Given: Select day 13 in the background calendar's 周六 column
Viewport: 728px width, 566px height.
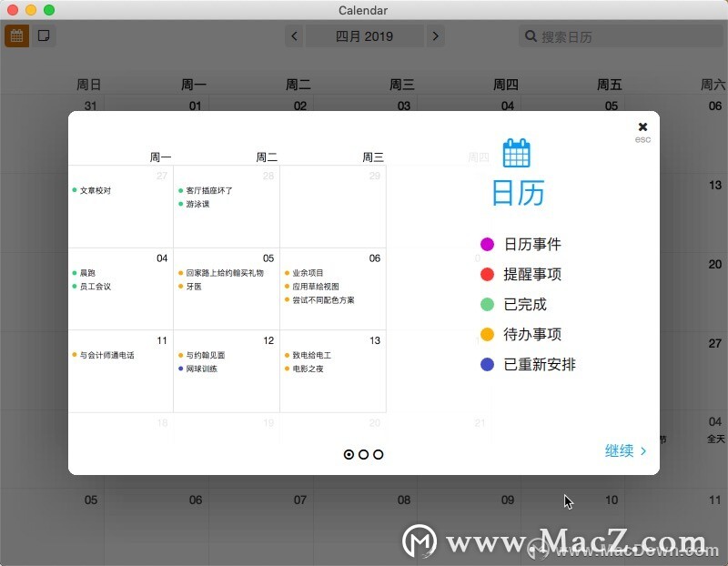Looking at the screenshot, I should (715, 186).
